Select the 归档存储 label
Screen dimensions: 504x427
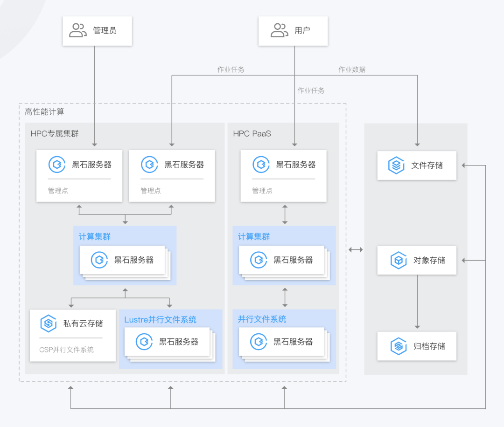429,346
